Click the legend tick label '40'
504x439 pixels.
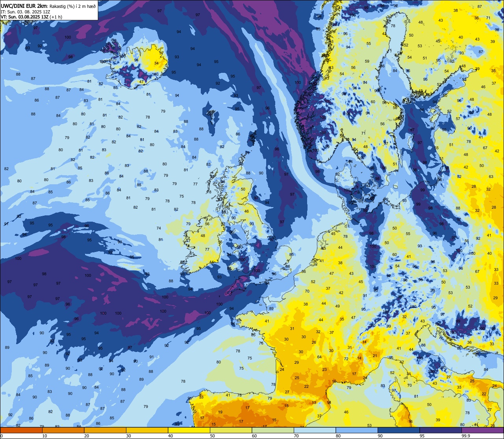click(x=170, y=436)
